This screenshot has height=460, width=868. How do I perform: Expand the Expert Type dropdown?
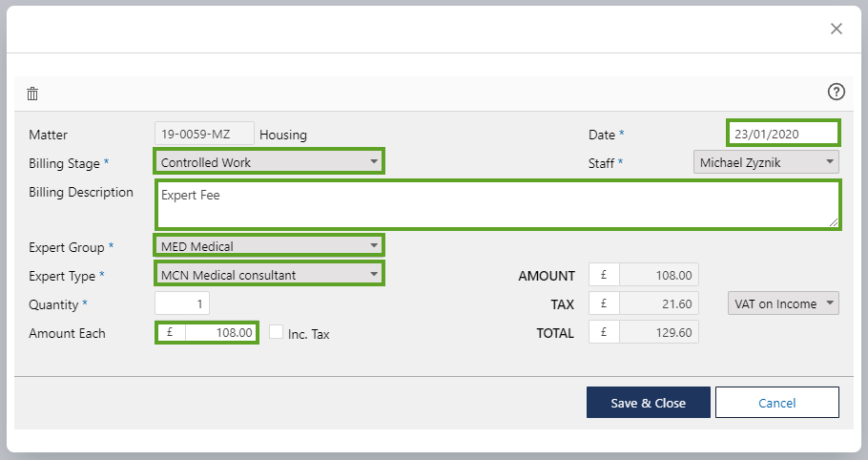[268, 275]
